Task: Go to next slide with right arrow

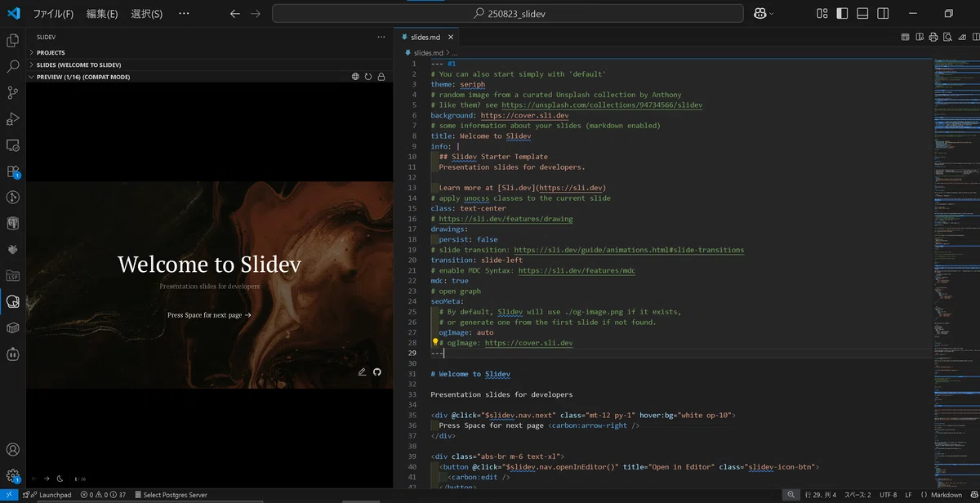Action: (x=47, y=479)
